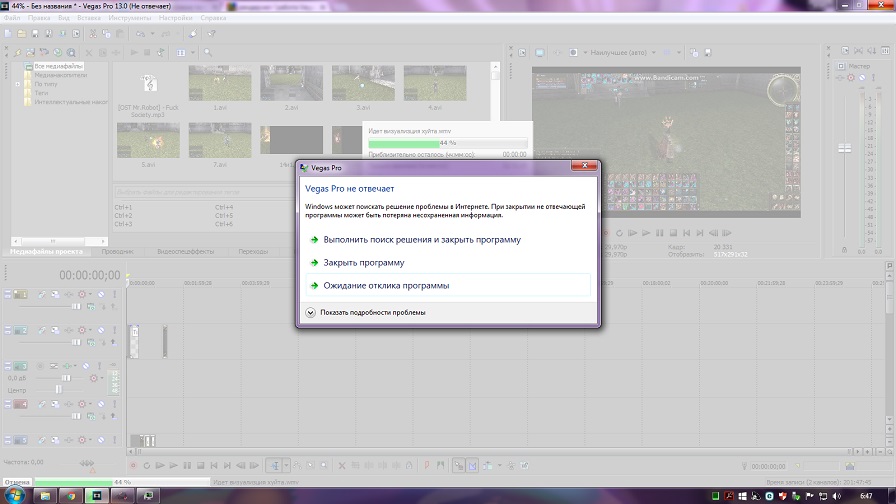Open preview quality 'Наилучшее (авто)' dropdown

pos(620,51)
